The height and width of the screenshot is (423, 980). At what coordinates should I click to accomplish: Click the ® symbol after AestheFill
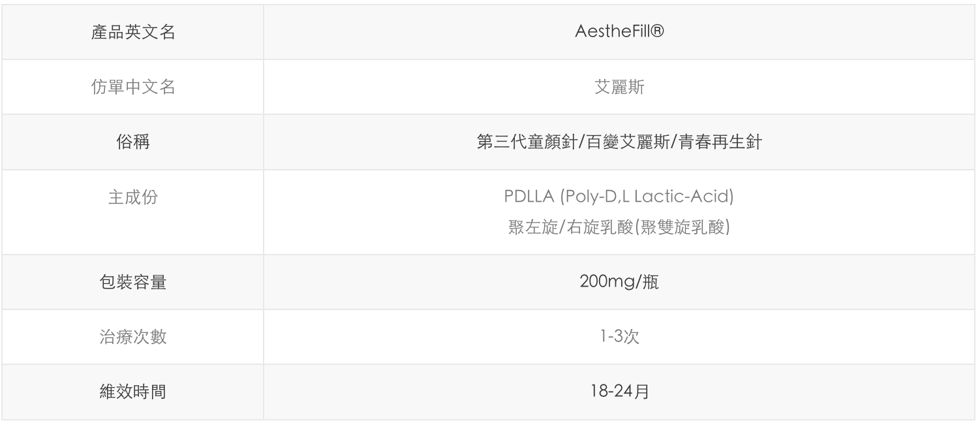click(x=658, y=33)
